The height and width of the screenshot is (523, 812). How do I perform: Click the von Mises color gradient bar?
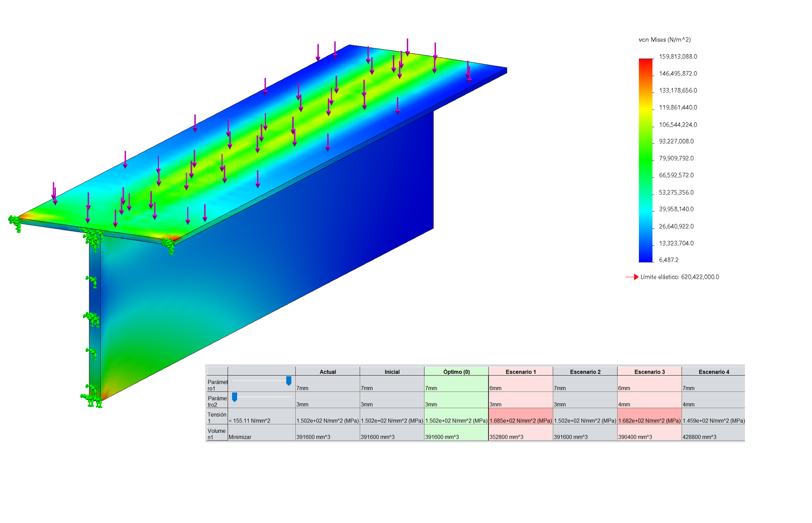(x=646, y=160)
